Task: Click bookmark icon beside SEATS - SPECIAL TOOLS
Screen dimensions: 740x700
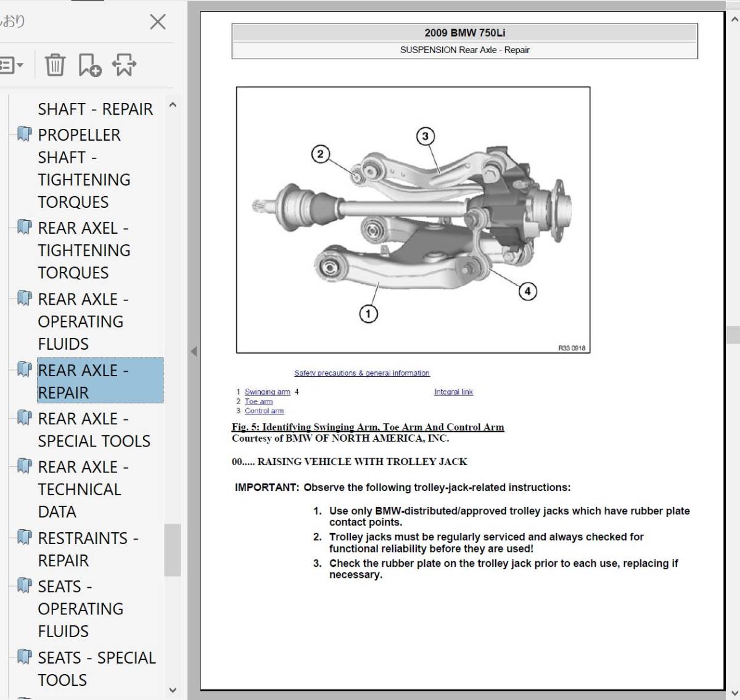Action: tap(24, 656)
